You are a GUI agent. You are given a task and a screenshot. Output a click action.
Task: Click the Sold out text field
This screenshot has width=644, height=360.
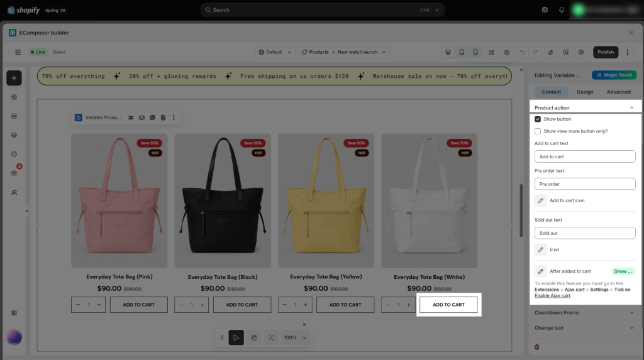click(x=585, y=233)
